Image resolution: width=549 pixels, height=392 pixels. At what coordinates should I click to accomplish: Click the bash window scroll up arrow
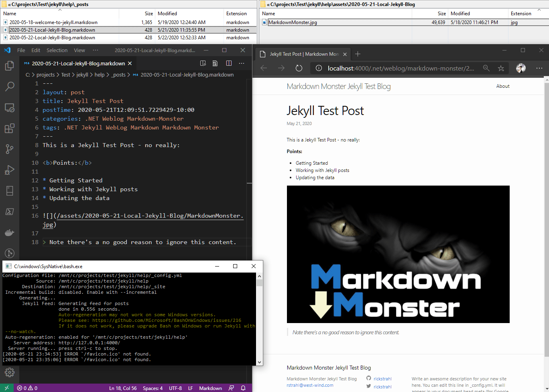click(259, 276)
